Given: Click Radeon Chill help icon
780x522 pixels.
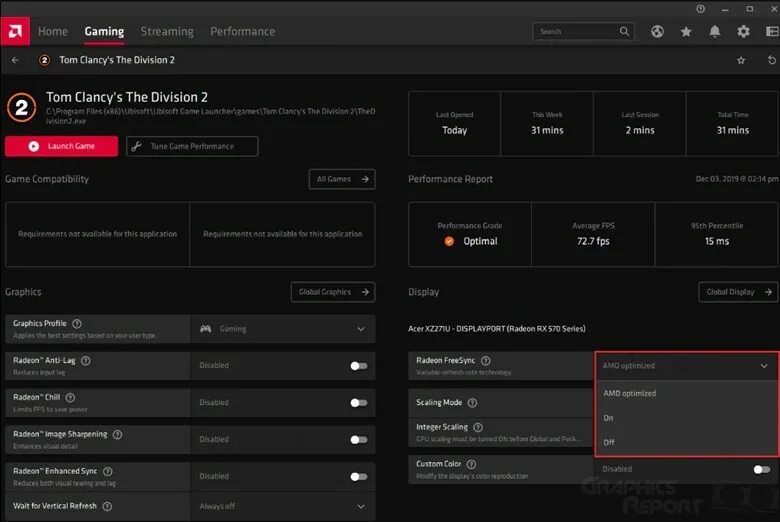Looking at the screenshot, I should [x=70, y=397].
